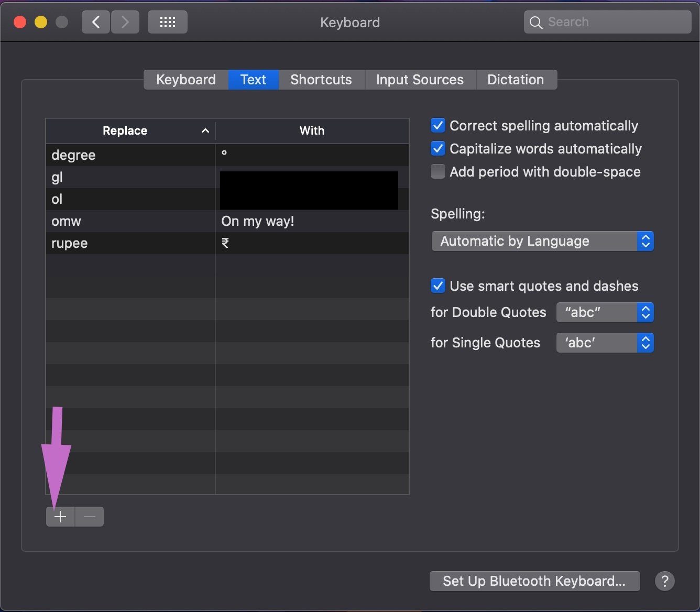Select the omw replacement row

pos(227,221)
